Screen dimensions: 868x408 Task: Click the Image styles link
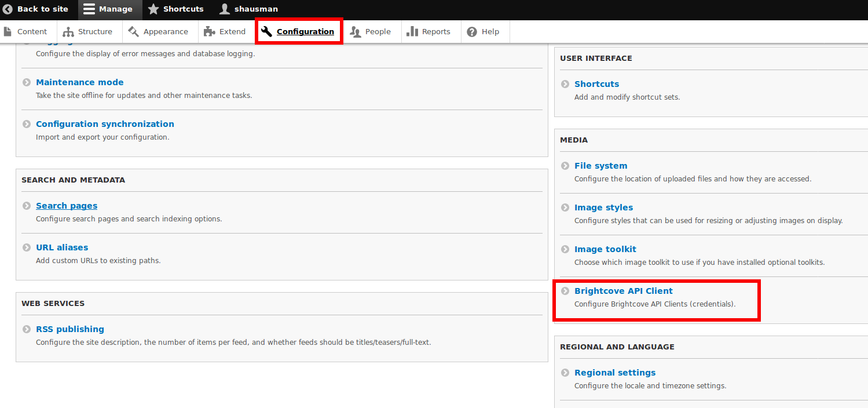pos(603,207)
